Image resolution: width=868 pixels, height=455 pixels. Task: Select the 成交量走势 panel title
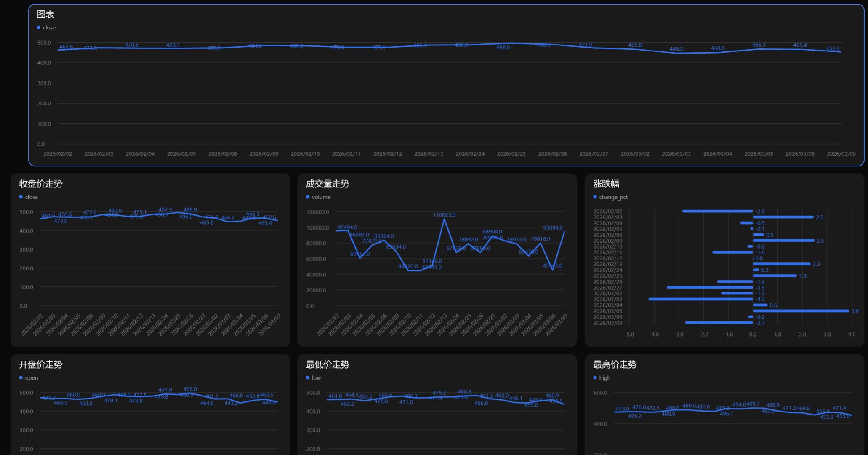(x=327, y=184)
